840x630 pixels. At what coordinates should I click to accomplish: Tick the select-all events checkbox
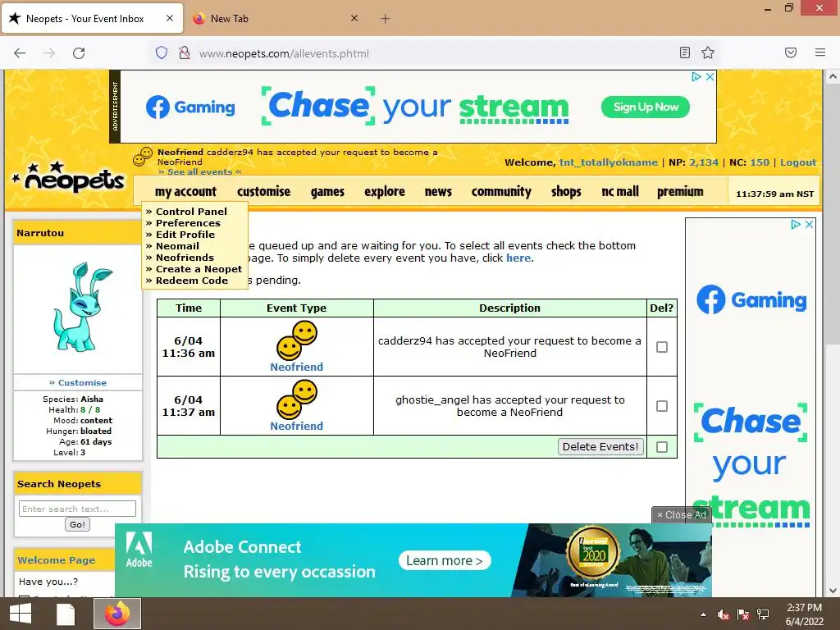(662, 447)
